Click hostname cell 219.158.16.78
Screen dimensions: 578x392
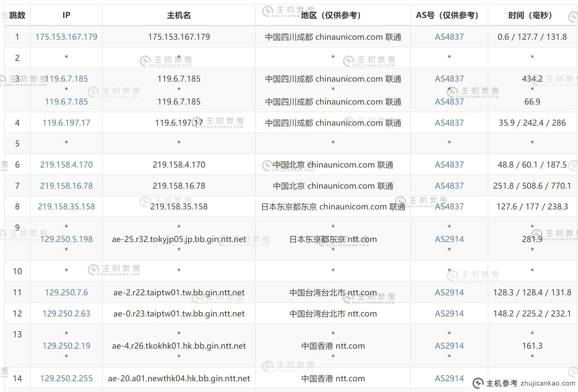pos(179,186)
